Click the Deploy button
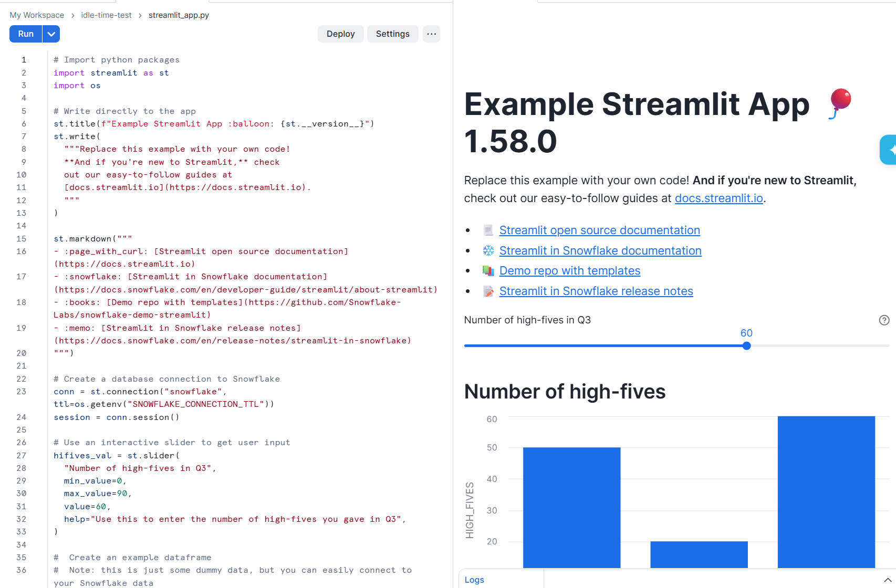 pos(340,34)
